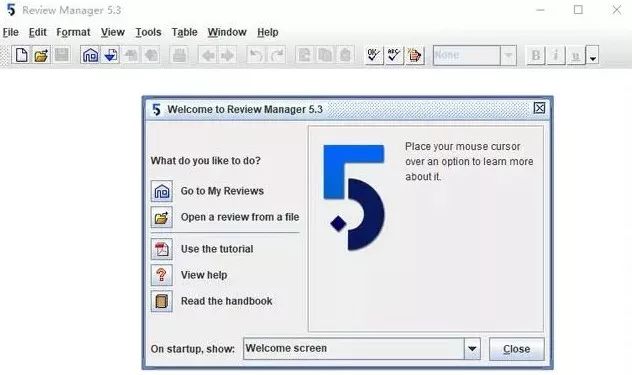Choose View help option

pyautogui.click(x=204, y=275)
